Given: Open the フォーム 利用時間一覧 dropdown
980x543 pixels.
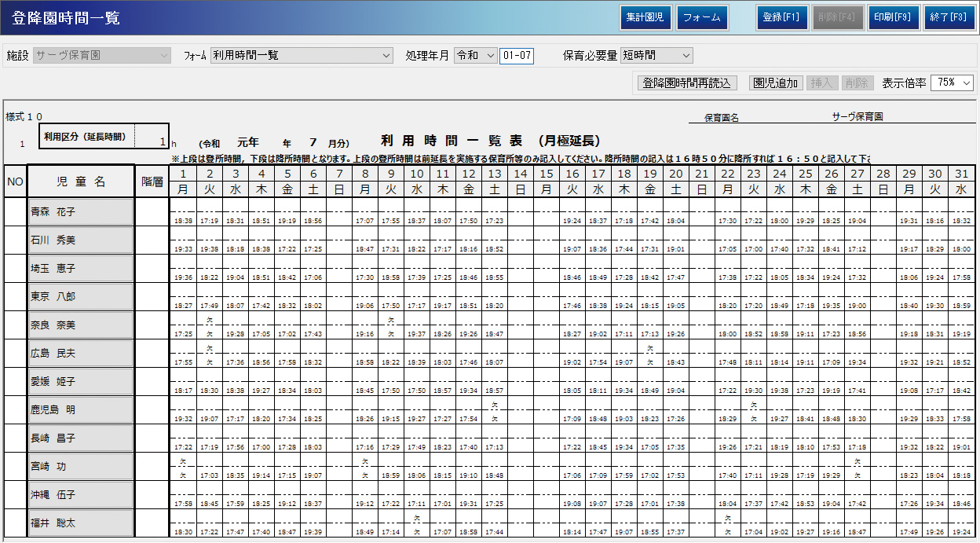Looking at the screenshot, I should point(301,55).
